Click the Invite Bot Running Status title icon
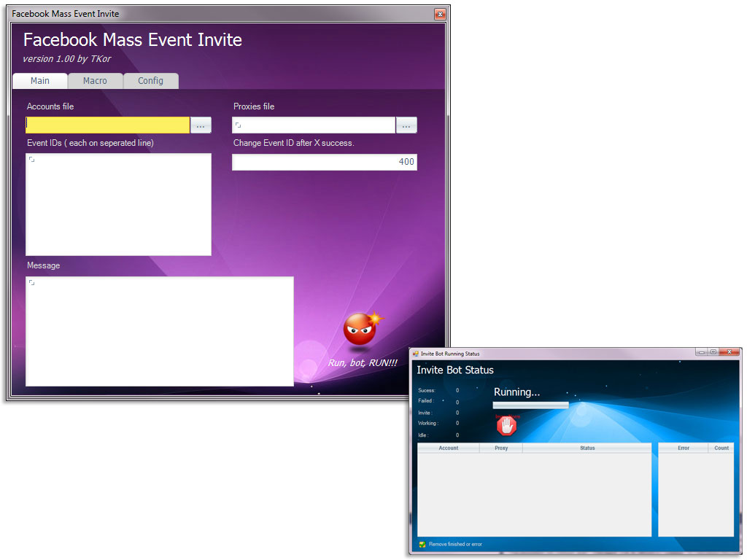 tap(415, 354)
